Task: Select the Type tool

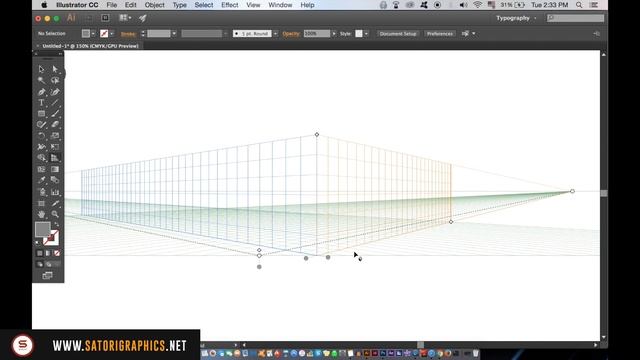Action: point(42,103)
